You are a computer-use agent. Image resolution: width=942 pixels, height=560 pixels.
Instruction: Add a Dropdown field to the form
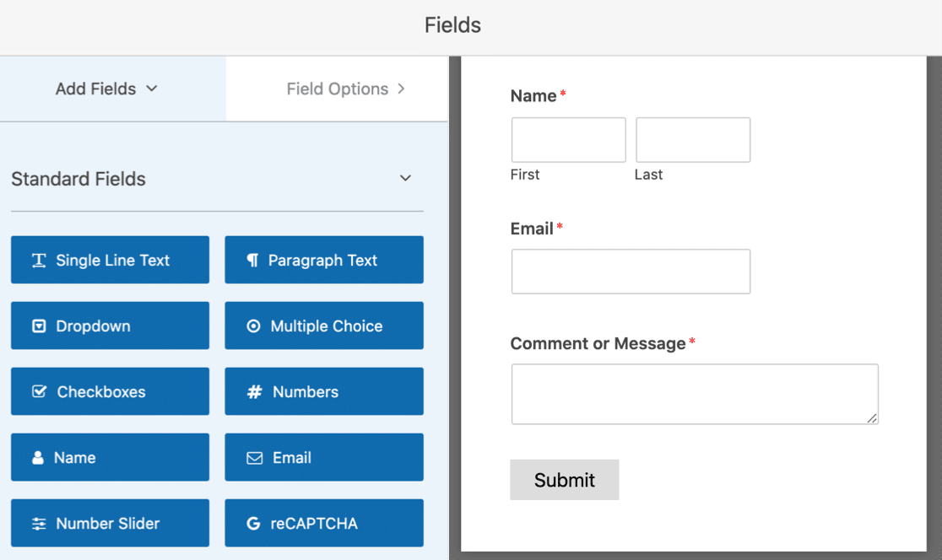[110, 326]
